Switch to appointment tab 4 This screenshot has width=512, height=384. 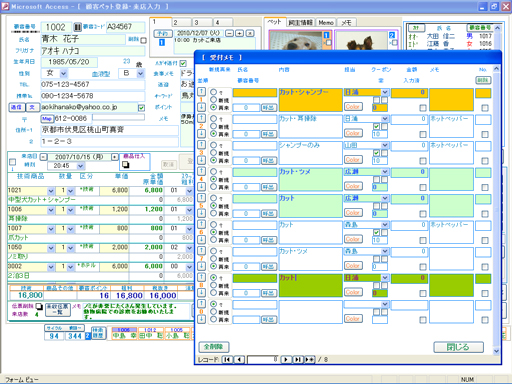[x=223, y=22]
